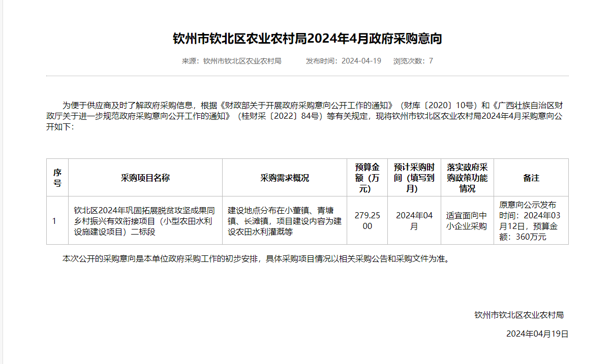This screenshot has width=612, height=364.
Task: Click the policy cell 适宜面向中小企业采购
Action: 467,221
